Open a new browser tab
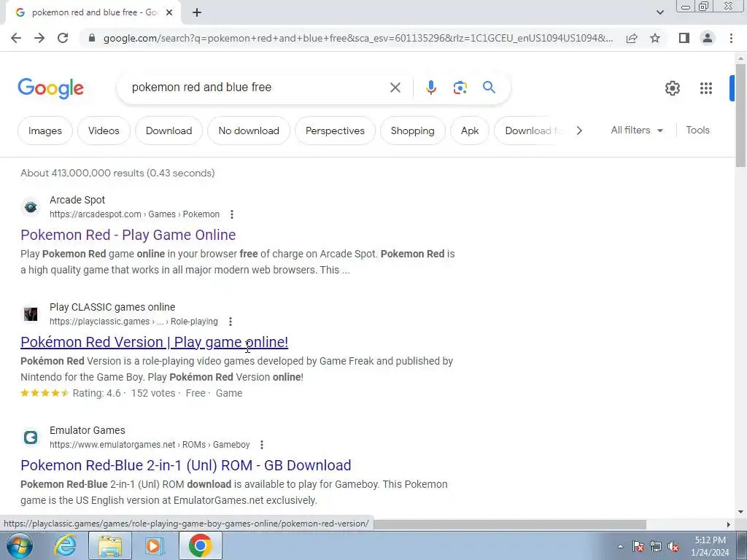Image resolution: width=747 pixels, height=560 pixels. click(x=197, y=12)
